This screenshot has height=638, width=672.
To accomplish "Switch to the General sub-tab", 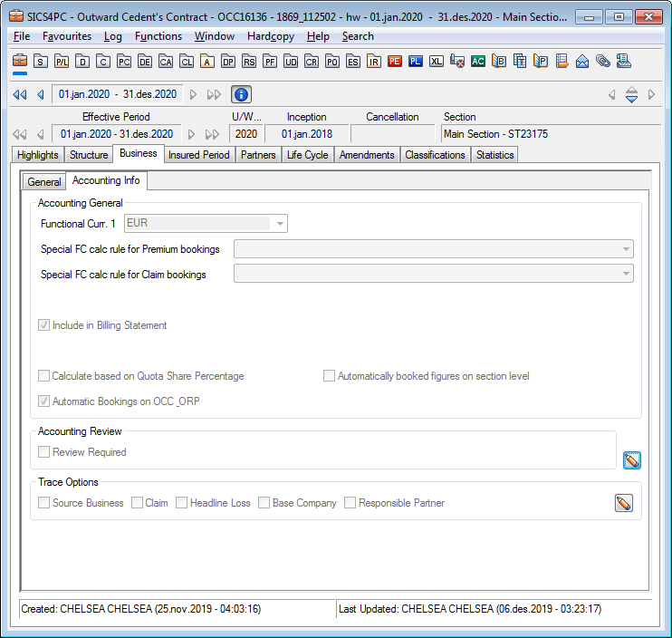I will click(44, 182).
